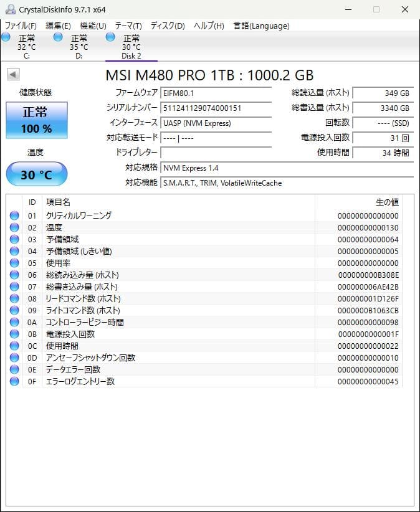The width and height of the screenshot is (420, 512).
Task: Click the total host reads value 349 GB
Action: 383,93
